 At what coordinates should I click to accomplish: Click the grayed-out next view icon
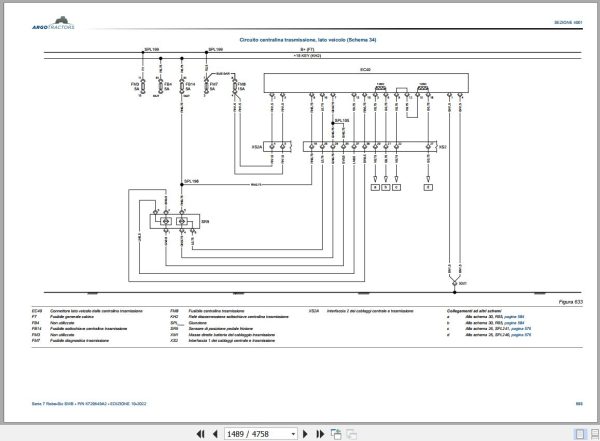(351, 434)
